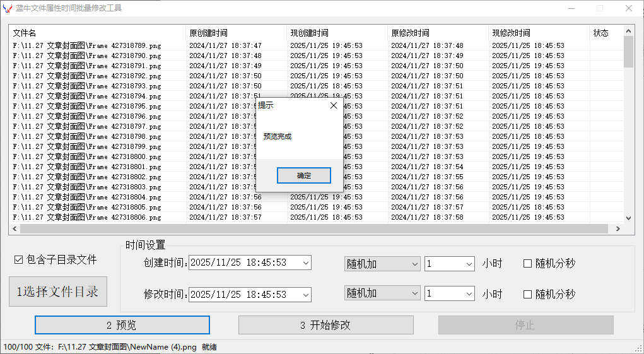Click the 状态 column header
The width and height of the screenshot is (644, 354).
607,33
